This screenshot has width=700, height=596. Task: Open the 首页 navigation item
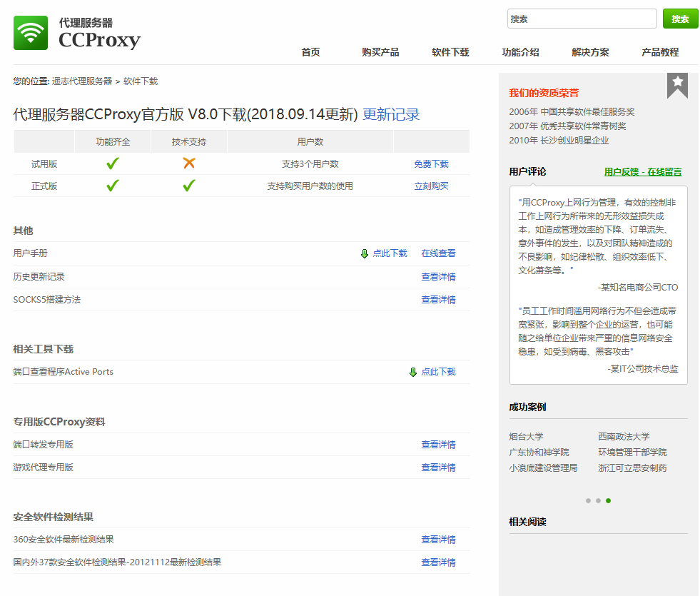pos(310,52)
